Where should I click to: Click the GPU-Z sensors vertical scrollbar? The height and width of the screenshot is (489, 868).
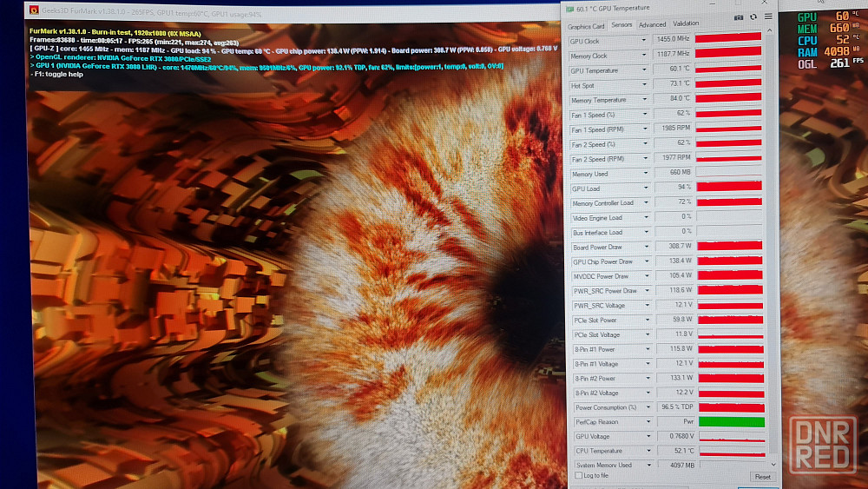772,244
